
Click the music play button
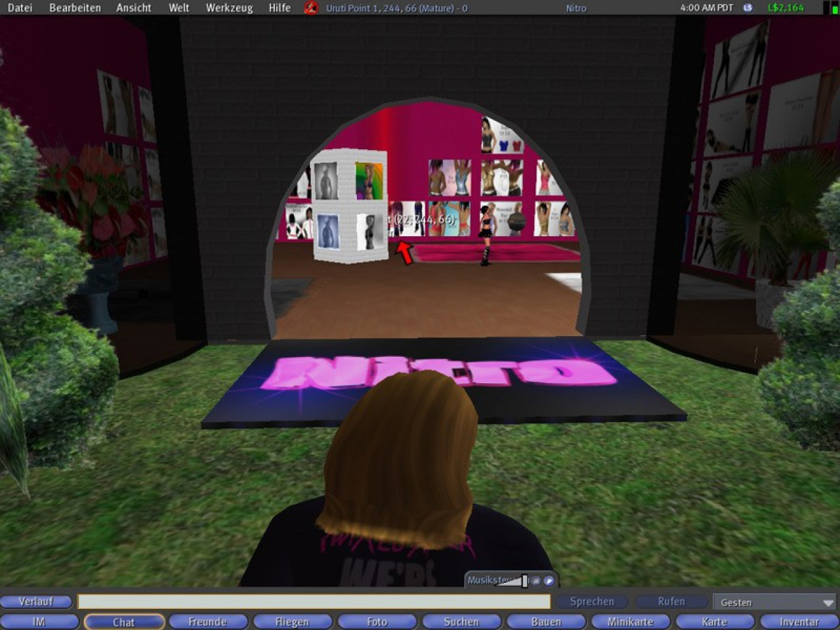tap(549, 581)
